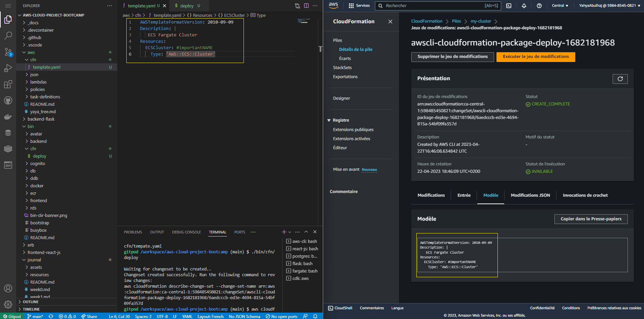Open the Modifications JSON tab
644x319 pixels.
click(530, 195)
